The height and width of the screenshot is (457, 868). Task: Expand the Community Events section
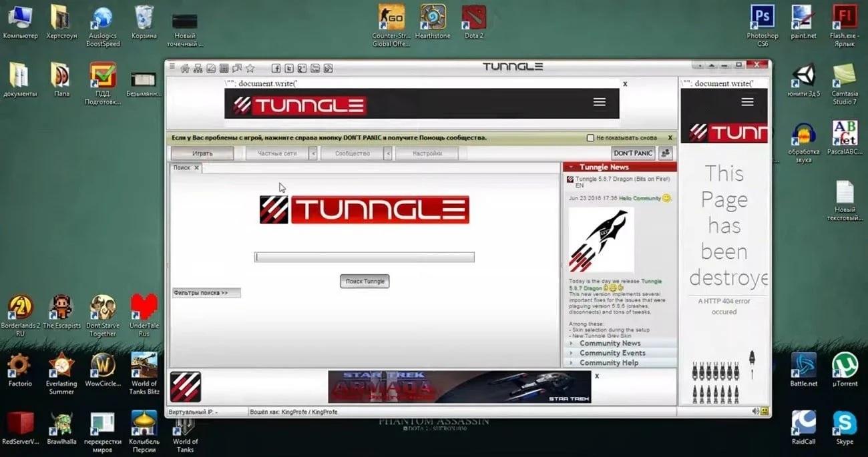pos(620,353)
